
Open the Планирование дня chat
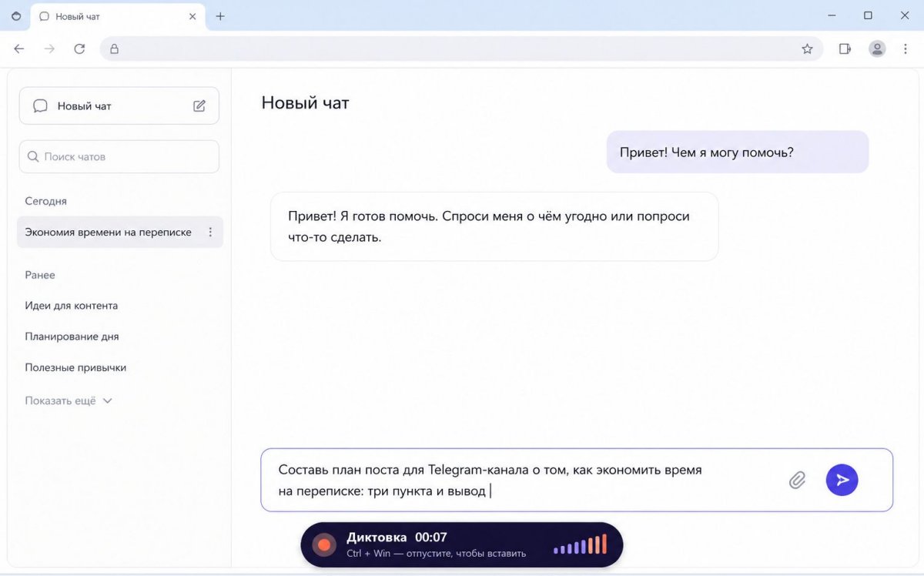pos(72,337)
